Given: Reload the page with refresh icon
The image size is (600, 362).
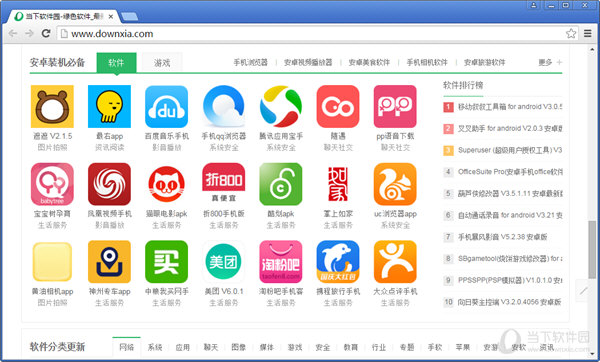Looking at the screenshot, I should click(x=46, y=34).
